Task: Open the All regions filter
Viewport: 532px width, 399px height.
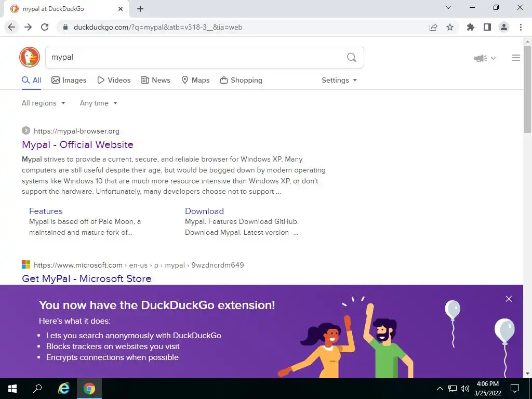Action: [x=44, y=103]
